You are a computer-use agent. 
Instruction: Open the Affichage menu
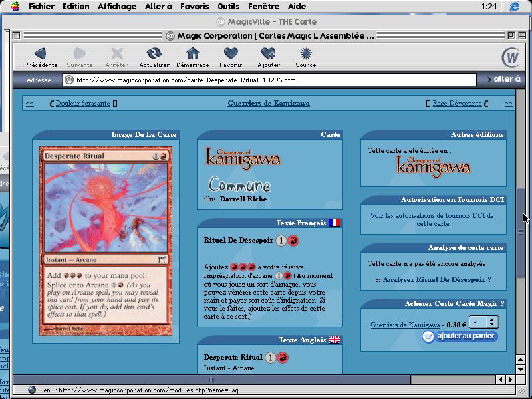click(x=117, y=6)
